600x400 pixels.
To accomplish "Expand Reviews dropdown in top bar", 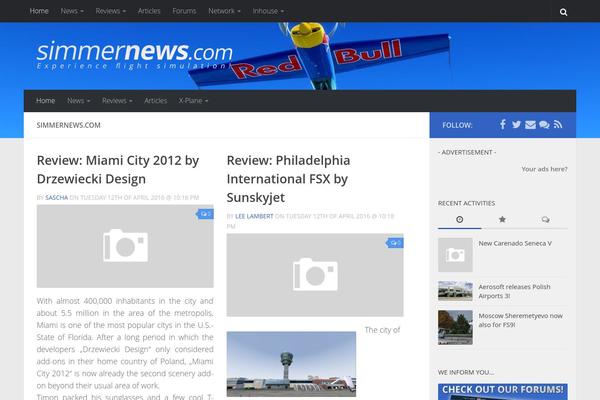I will 111,11.
